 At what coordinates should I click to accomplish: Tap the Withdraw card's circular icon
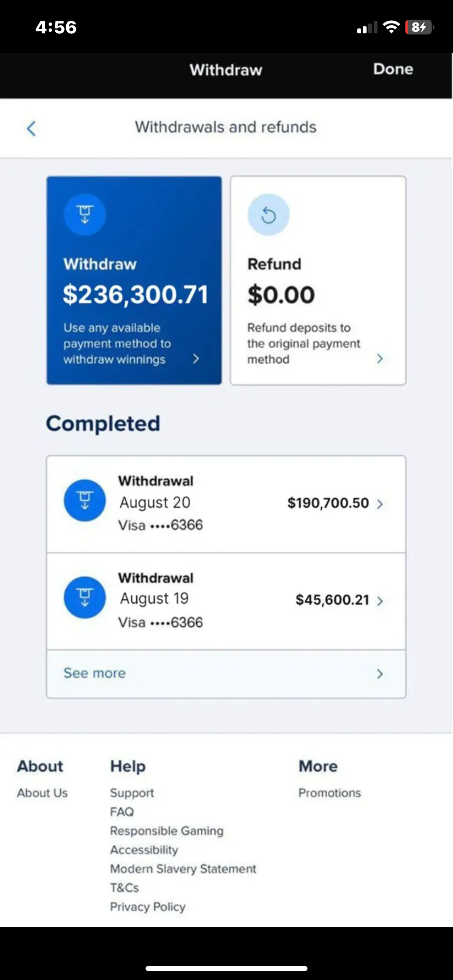tap(85, 214)
